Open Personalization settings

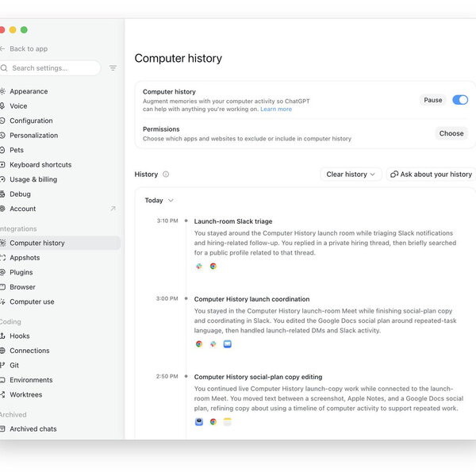pyautogui.click(x=33, y=136)
